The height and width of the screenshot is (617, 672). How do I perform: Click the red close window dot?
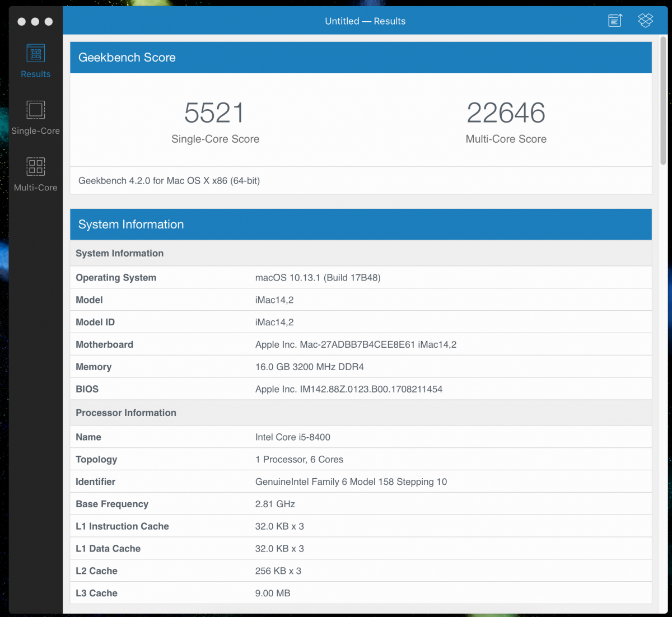[21, 21]
